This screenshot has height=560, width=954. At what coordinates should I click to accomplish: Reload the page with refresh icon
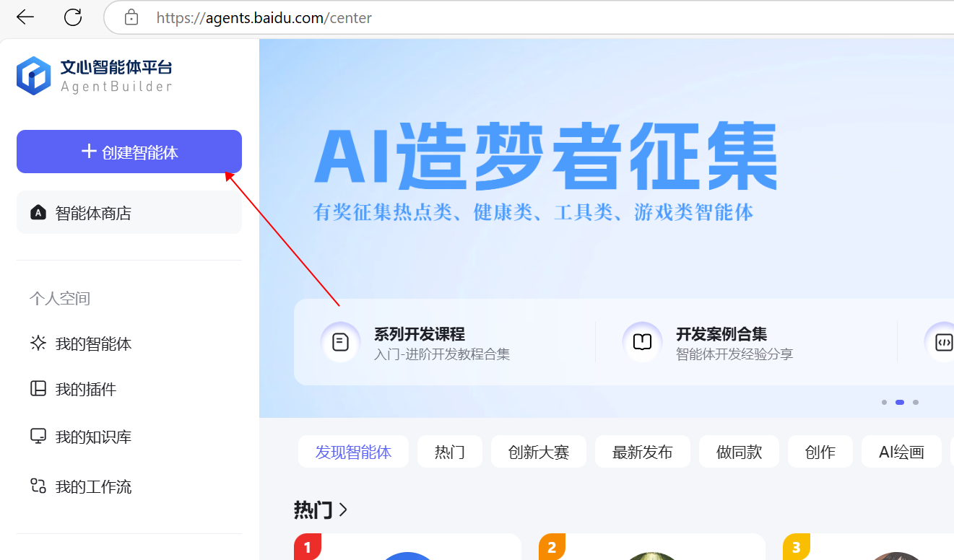tap(73, 17)
